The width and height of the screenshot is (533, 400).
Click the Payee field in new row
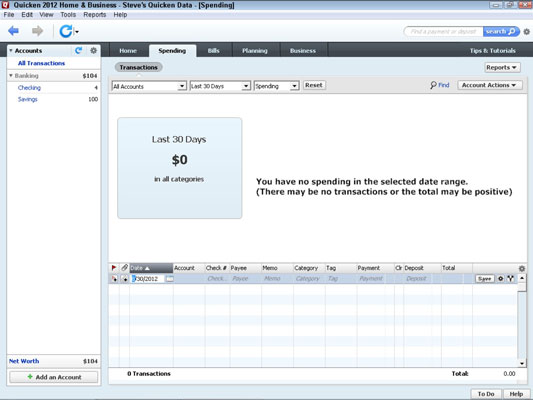[245, 279]
